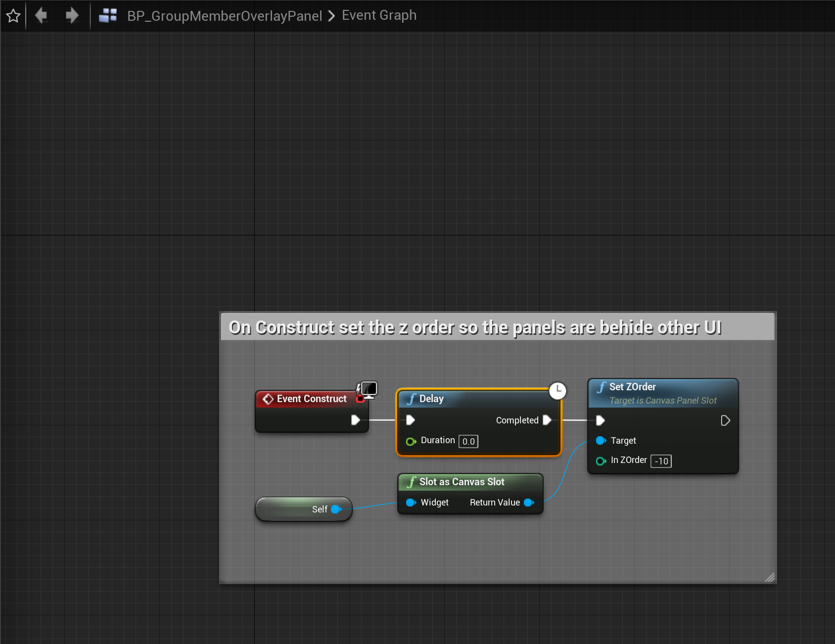Edit the In ZOrder value field
835x644 pixels.
[x=661, y=461]
